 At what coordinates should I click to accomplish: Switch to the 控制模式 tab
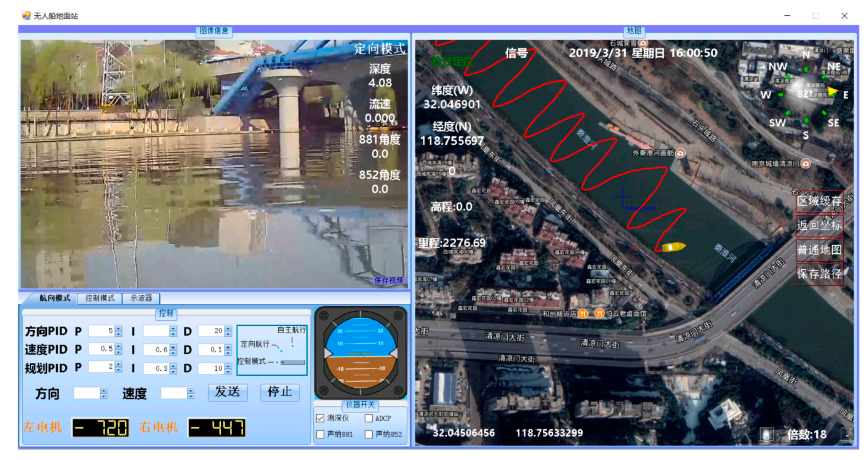click(x=100, y=298)
